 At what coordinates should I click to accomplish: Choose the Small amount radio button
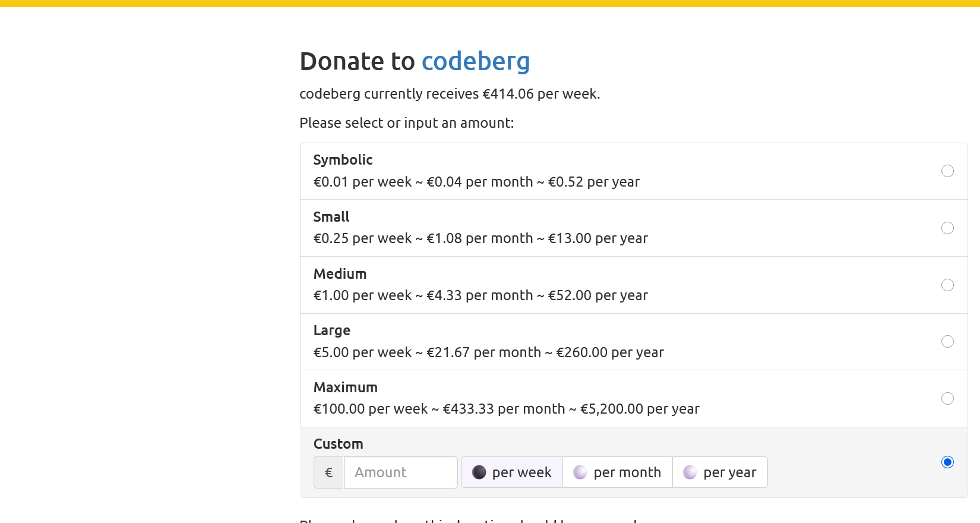tap(947, 228)
